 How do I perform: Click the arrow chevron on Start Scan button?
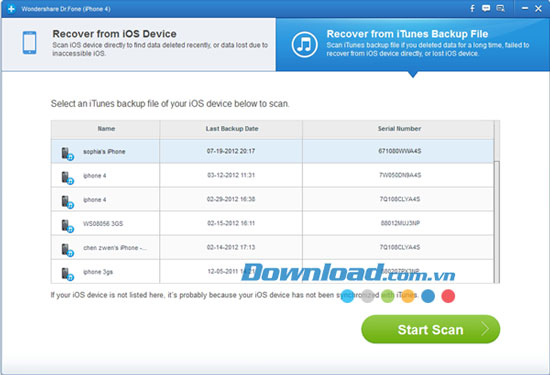[485, 329]
